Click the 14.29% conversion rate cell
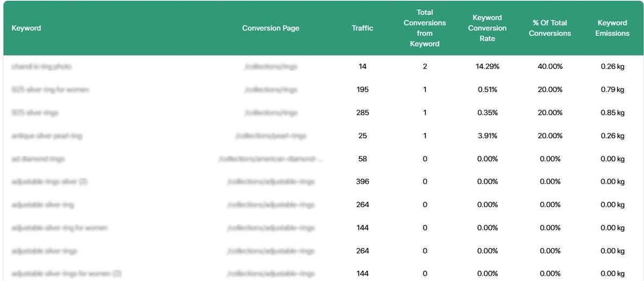The height and width of the screenshot is (281, 644). tap(487, 67)
